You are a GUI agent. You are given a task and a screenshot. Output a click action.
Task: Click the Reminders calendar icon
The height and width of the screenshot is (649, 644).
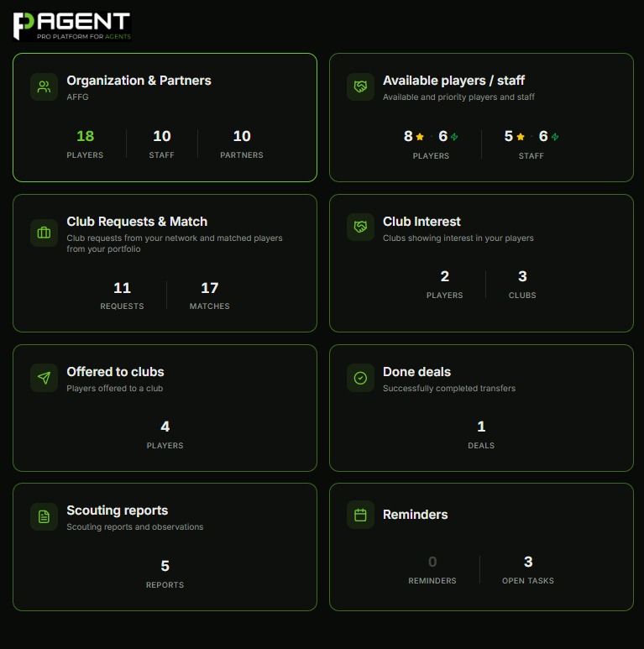pyautogui.click(x=360, y=515)
